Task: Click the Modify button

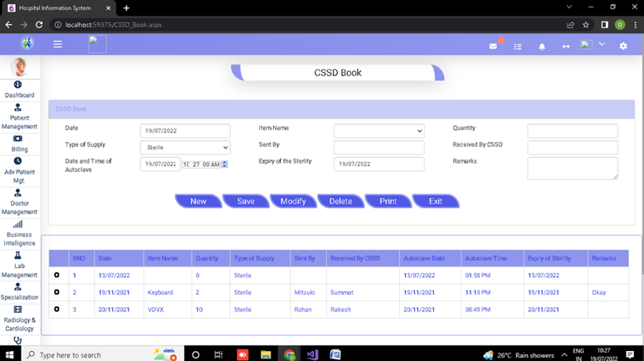Action: coord(293,201)
